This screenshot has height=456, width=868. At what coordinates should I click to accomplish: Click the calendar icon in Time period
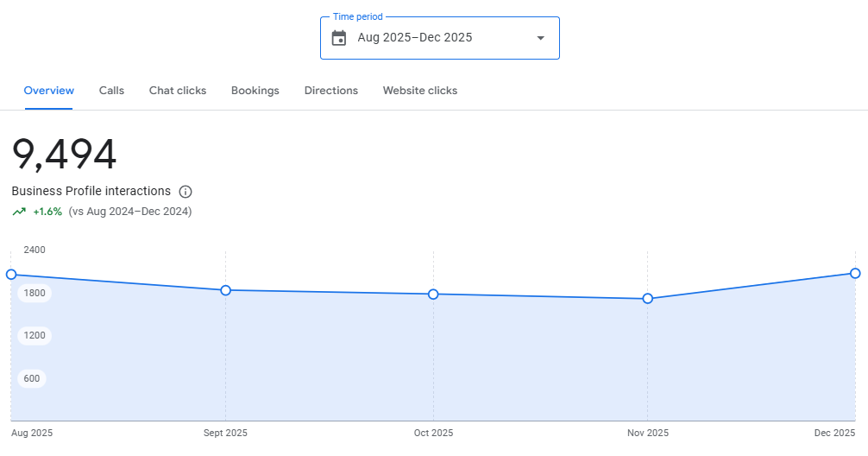click(x=339, y=38)
